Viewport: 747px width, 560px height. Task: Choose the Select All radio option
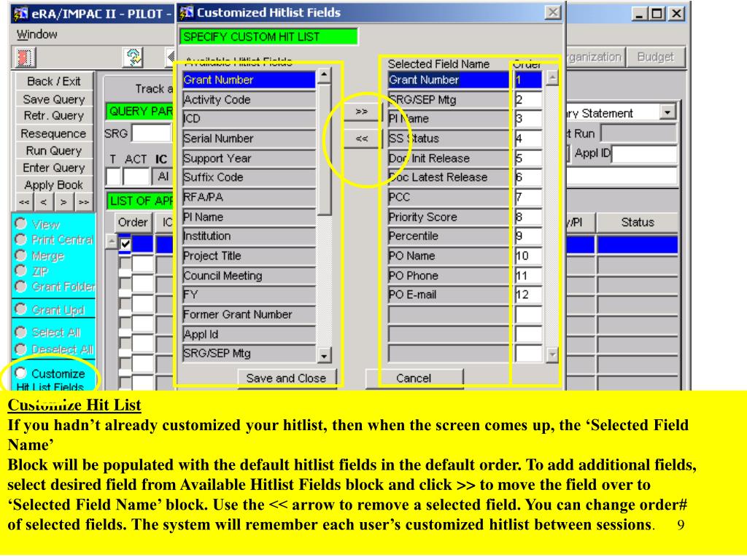[x=21, y=332]
